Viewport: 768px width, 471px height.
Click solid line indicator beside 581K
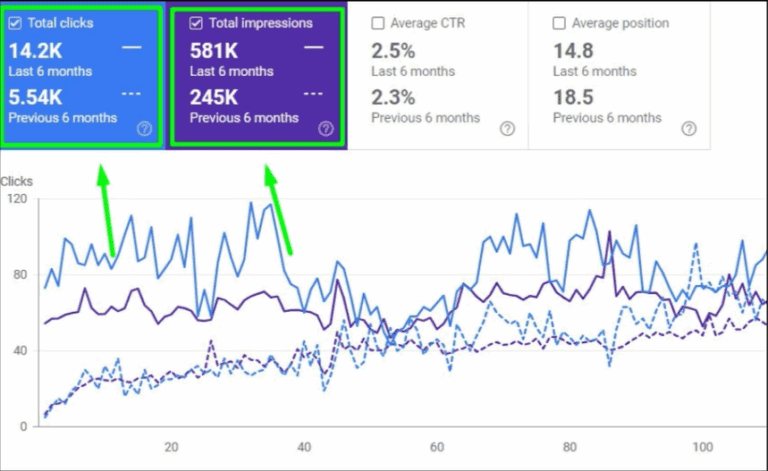pos(313,47)
